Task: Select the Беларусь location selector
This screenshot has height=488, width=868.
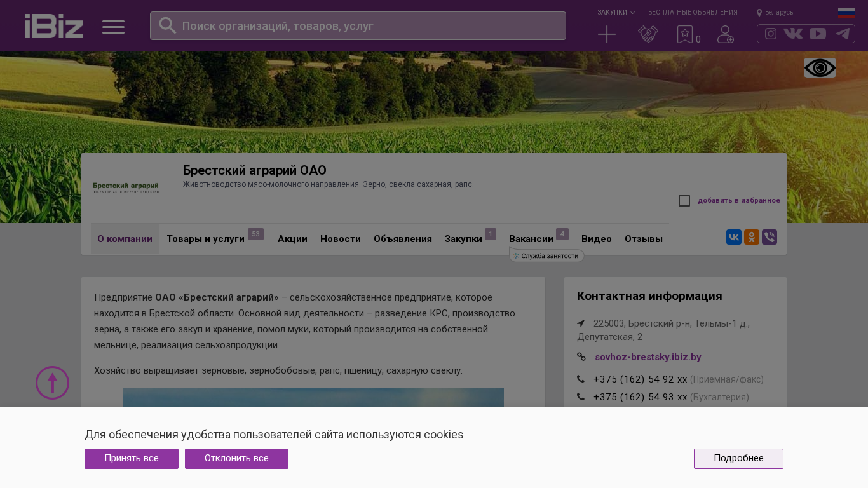Action: tap(779, 12)
